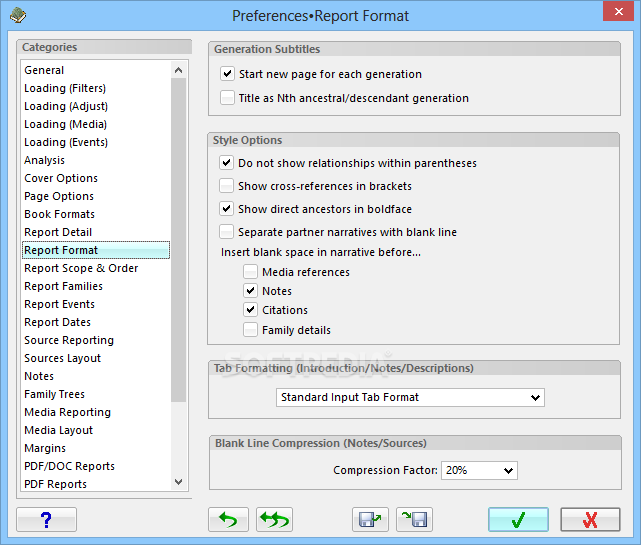Enable Show cross-references in brackets

(226, 186)
